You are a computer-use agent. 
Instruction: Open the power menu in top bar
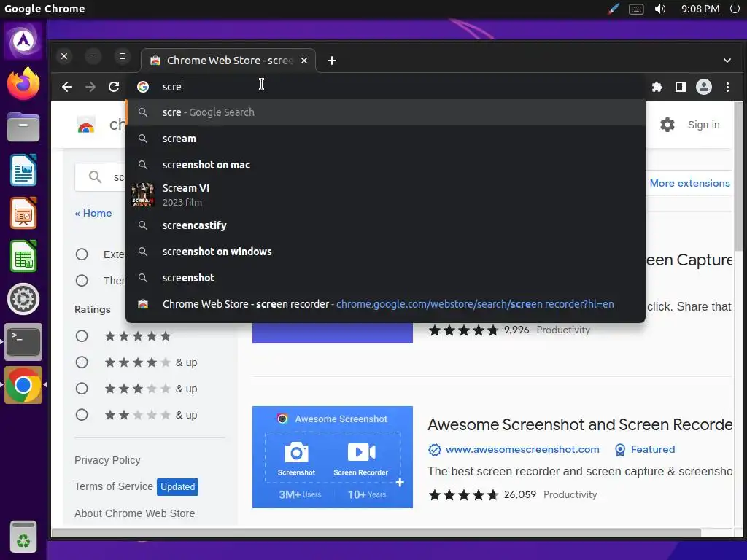point(735,9)
